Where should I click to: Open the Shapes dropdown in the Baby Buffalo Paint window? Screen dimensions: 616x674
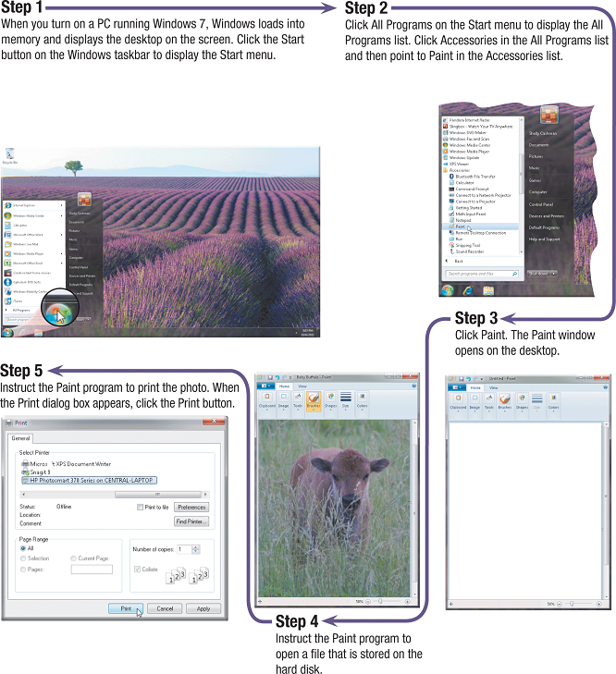click(331, 401)
